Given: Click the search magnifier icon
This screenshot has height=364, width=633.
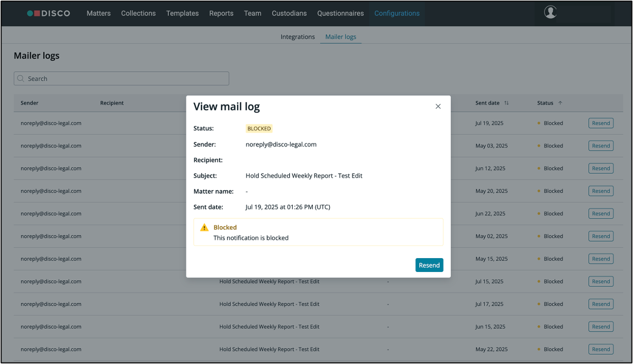Looking at the screenshot, I should (x=21, y=79).
